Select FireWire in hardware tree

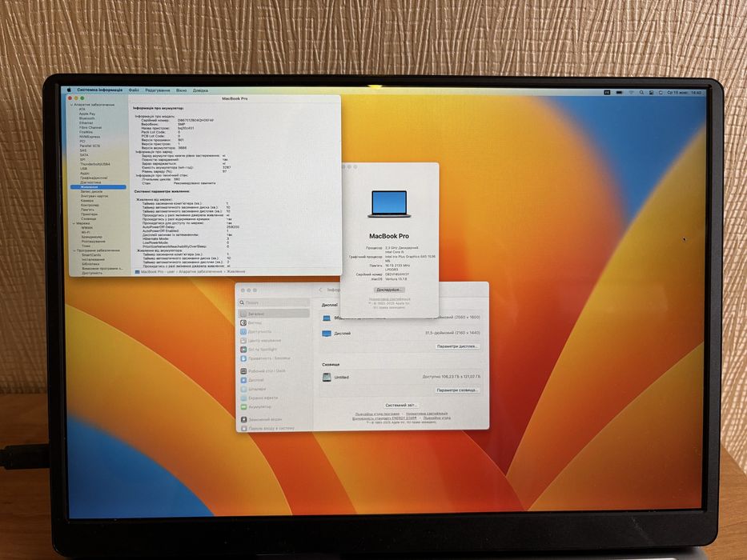click(86, 132)
